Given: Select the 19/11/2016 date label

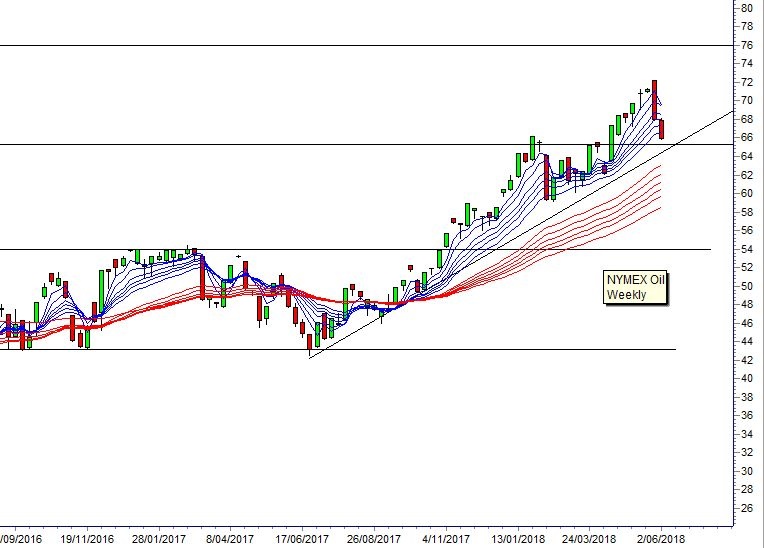Looking at the screenshot, I should click(x=87, y=539).
